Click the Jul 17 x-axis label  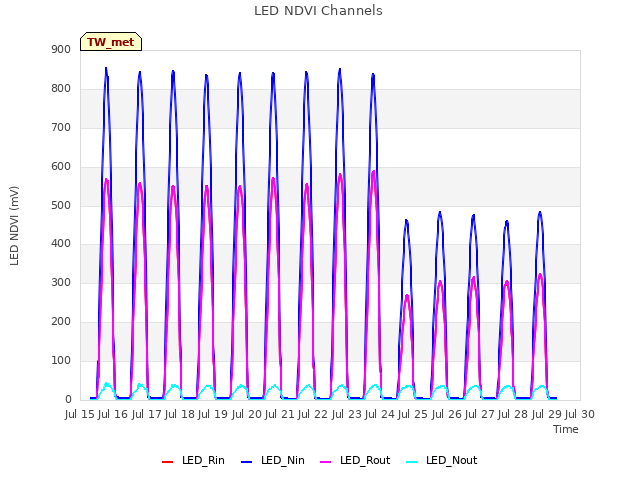pos(147,414)
